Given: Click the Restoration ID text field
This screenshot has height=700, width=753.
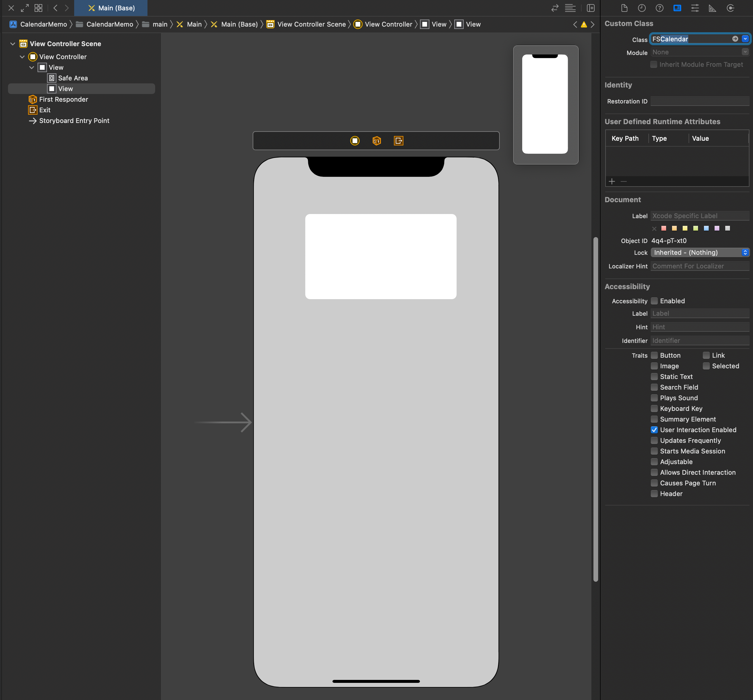Looking at the screenshot, I should click(700, 101).
